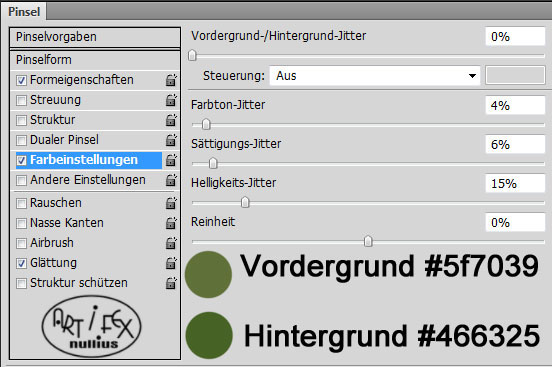Toggle lock icon for Struktur row
This screenshot has height=367, width=552.
click(171, 120)
